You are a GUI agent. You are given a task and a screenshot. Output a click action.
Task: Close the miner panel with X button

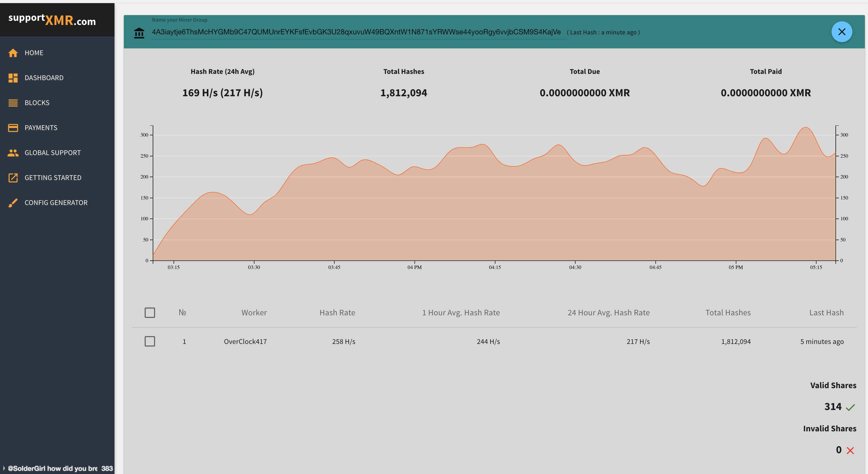[841, 32]
